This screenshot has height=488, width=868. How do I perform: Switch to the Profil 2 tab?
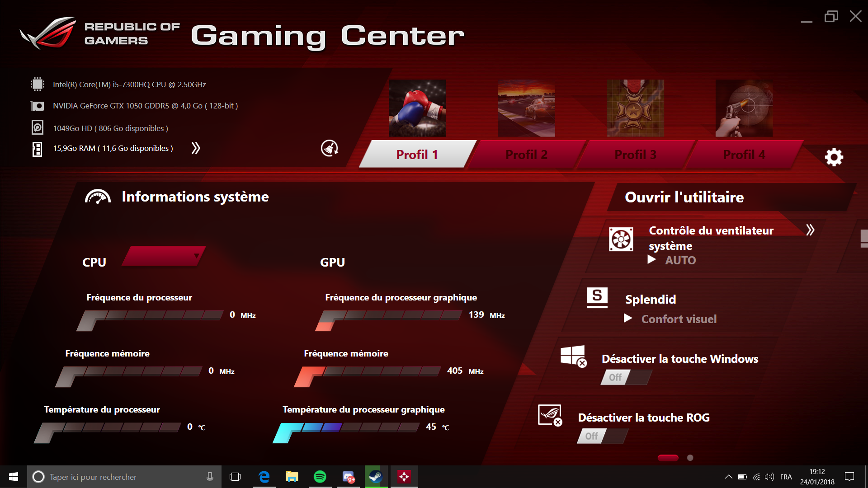pos(526,154)
